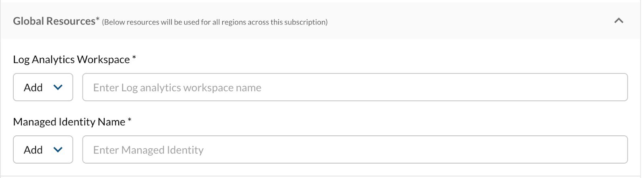Click the Log Analytics Workspace label

(71, 59)
